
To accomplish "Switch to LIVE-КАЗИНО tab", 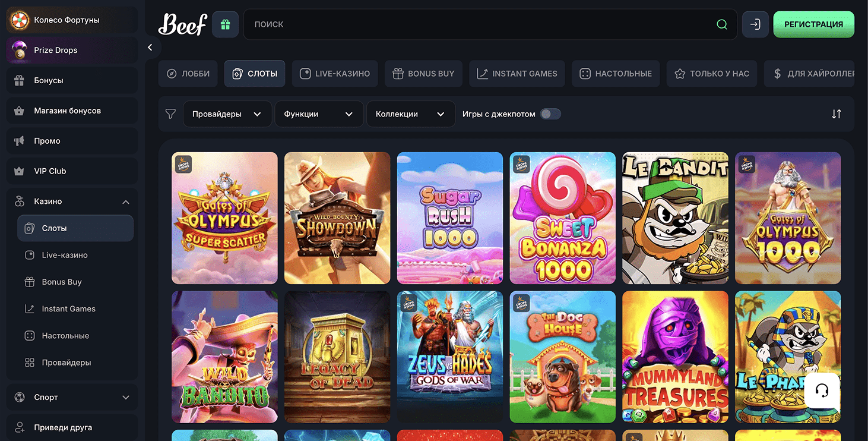I will click(x=335, y=74).
